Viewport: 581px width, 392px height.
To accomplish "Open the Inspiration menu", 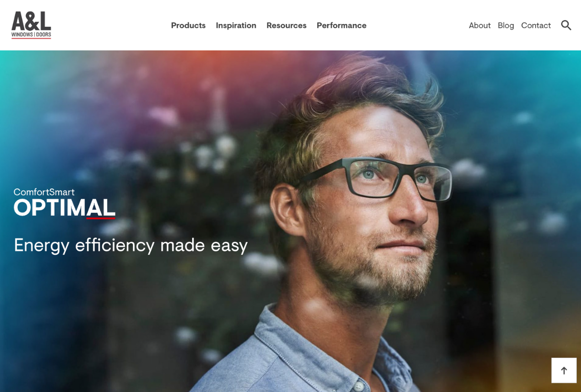I will [236, 25].
